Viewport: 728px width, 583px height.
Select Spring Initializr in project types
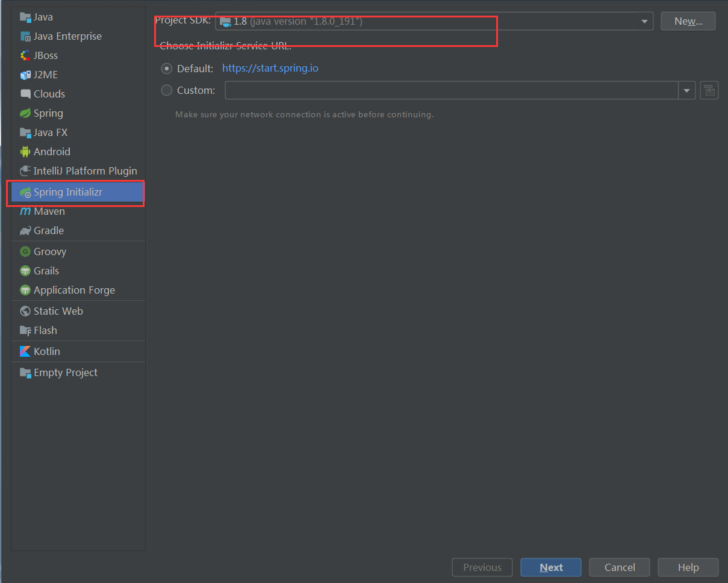pyautogui.click(x=67, y=192)
